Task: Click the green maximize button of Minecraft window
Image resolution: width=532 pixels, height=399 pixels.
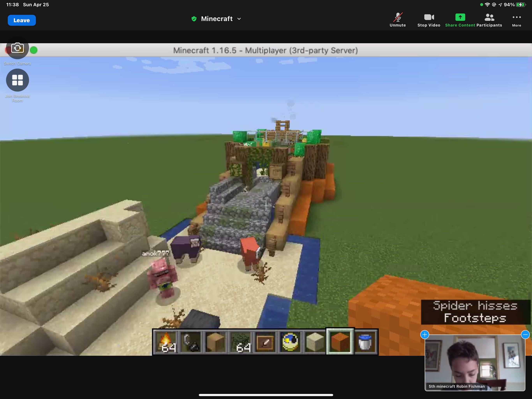Action: 34,50
